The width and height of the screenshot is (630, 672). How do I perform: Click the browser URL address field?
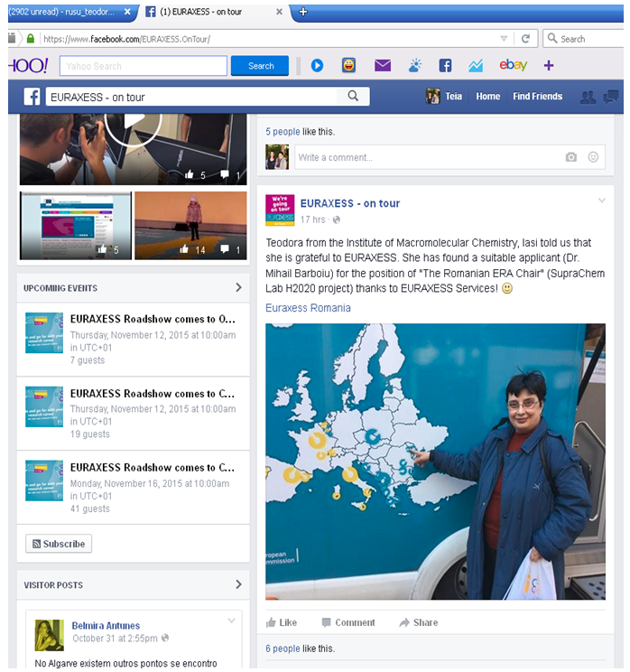point(270,39)
